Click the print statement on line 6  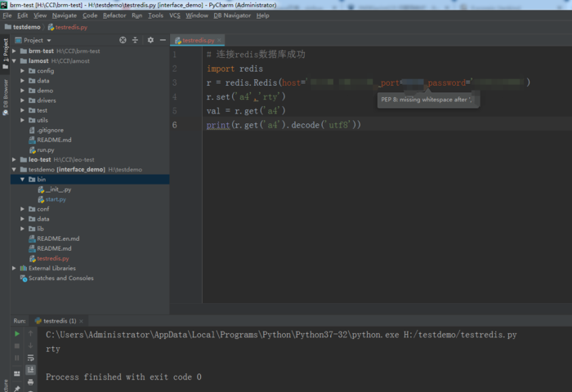[284, 125]
